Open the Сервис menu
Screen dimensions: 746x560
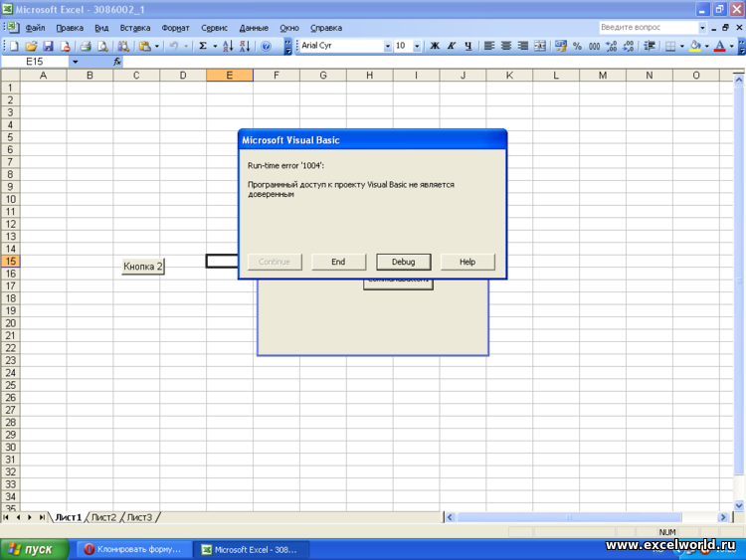click(x=214, y=28)
